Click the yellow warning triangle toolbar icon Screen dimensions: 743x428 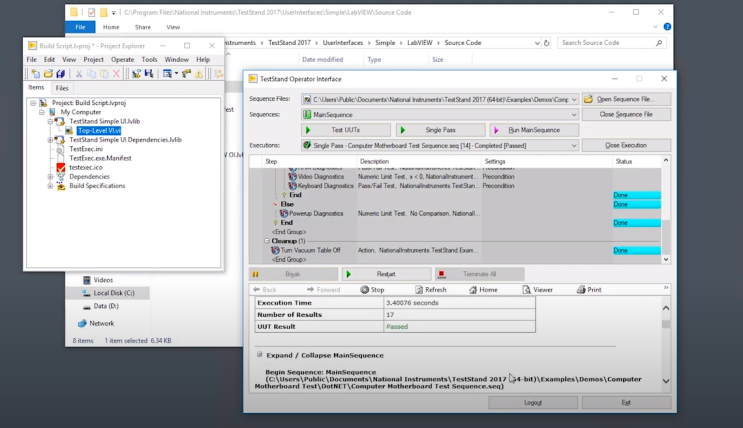[199, 73]
